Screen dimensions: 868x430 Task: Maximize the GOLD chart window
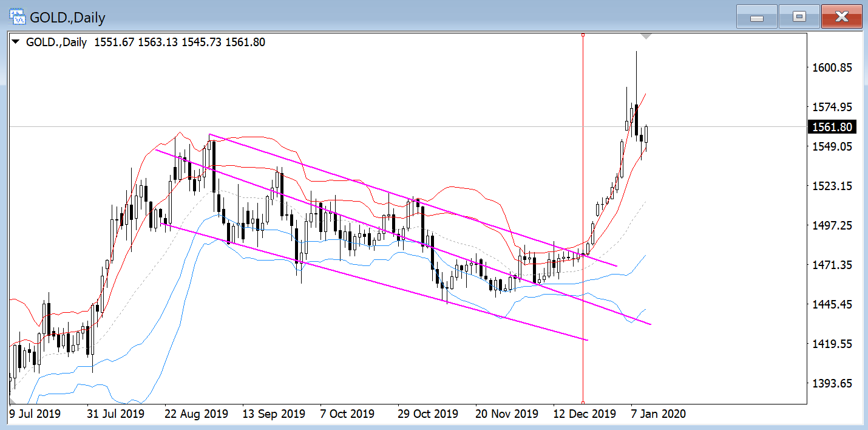[x=799, y=17]
